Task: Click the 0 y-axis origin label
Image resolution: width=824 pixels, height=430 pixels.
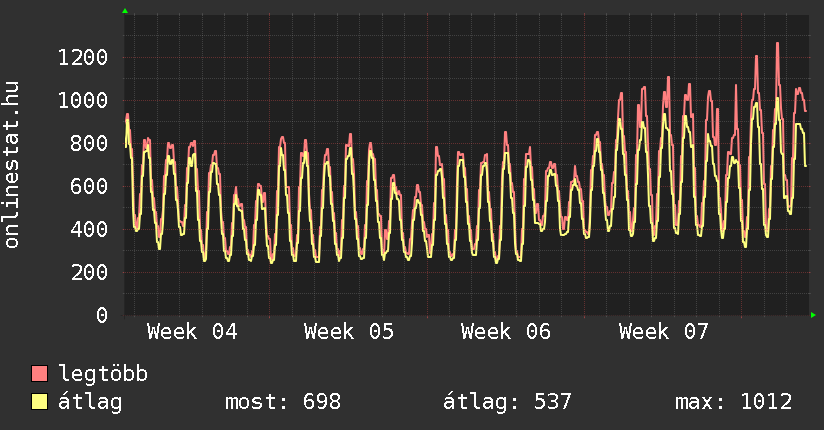Action: 101,315
